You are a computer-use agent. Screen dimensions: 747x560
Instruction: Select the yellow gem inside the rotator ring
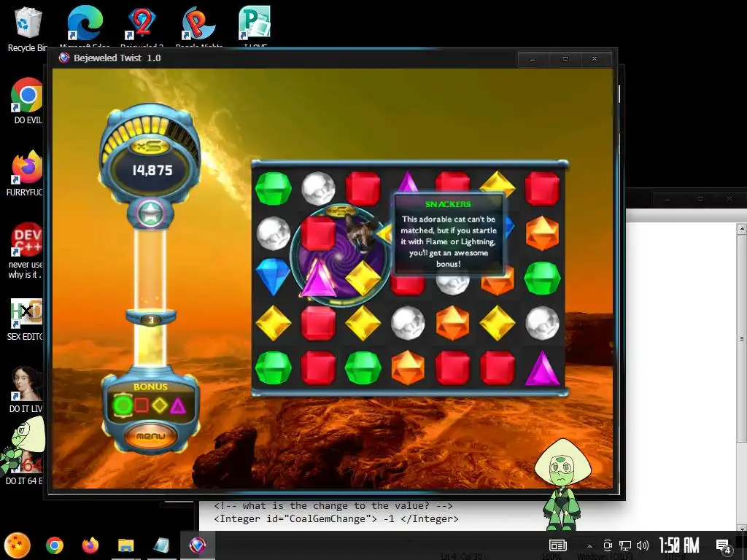(x=363, y=279)
